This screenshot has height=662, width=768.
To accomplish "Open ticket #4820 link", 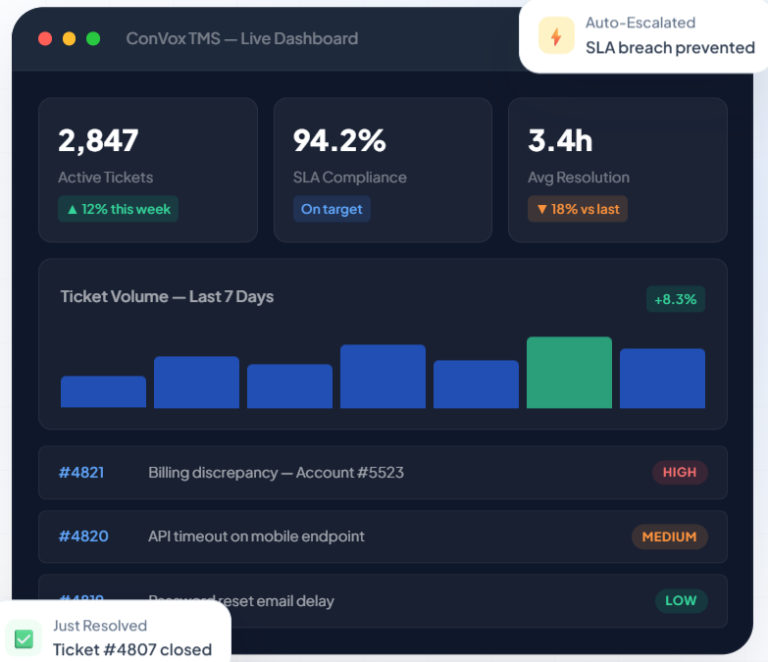I will tap(83, 536).
